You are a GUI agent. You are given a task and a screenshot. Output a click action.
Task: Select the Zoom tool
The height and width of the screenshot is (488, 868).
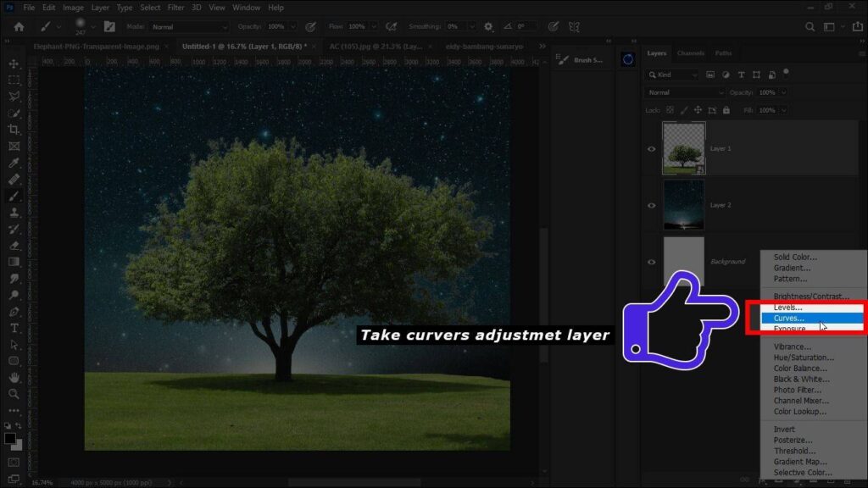(x=14, y=395)
